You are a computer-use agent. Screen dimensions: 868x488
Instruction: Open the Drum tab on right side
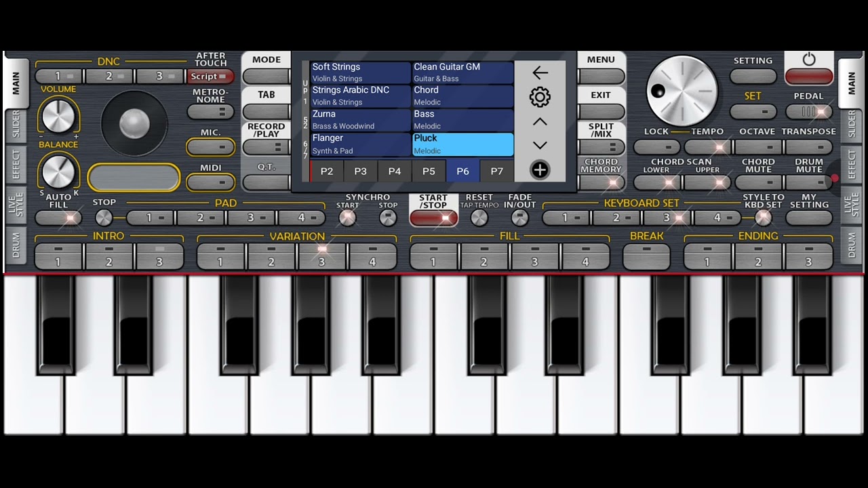[852, 246]
